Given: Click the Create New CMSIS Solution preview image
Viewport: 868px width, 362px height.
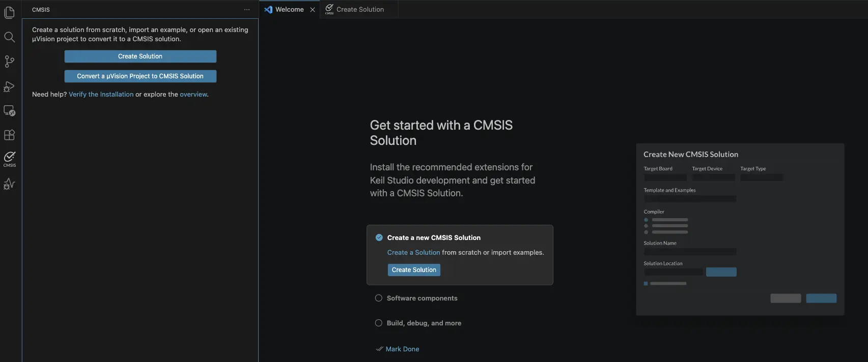Looking at the screenshot, I should pyautogui.click(x=740, y=229).
